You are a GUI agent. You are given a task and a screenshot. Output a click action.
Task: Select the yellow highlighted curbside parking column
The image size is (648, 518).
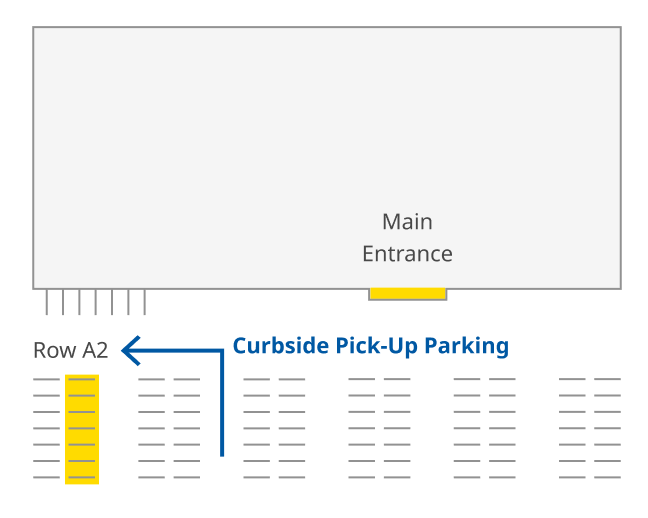click(82, 429)
